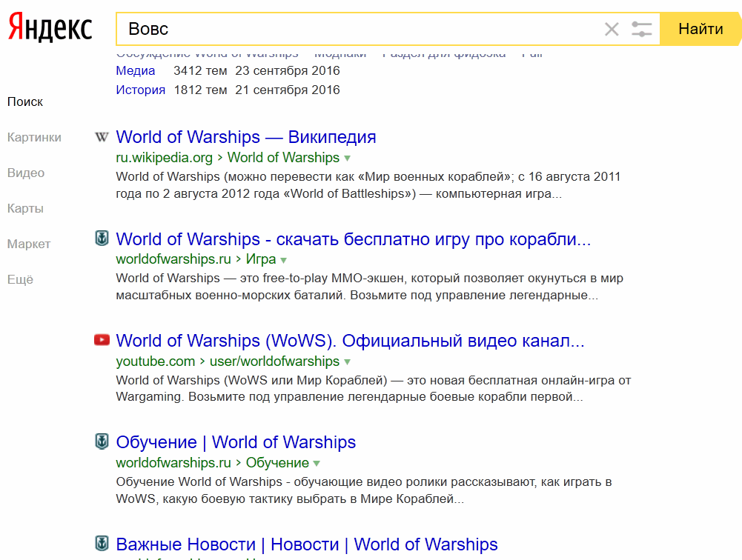Open the search settings sliders icon
The height and width of the screenshot is (560, 742).
click(642, 29)
